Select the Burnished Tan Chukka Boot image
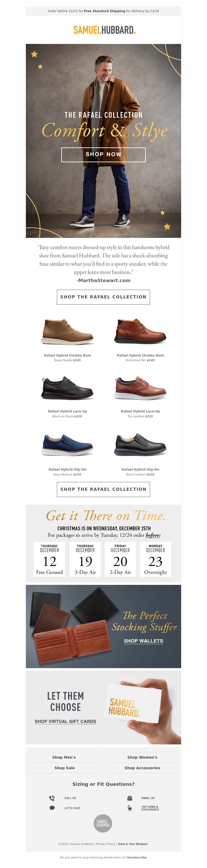The image size is (207, 868). click(x=140, y=331)
